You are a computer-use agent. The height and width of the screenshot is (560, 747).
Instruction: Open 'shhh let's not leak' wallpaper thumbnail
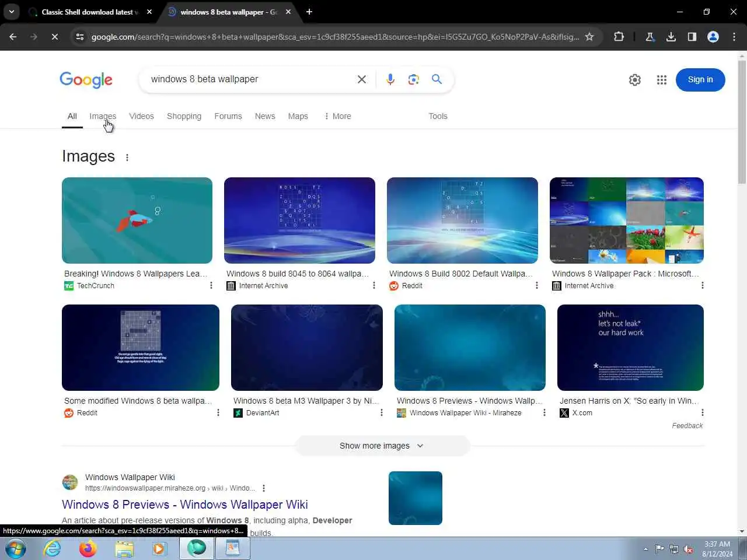[630, 348]
